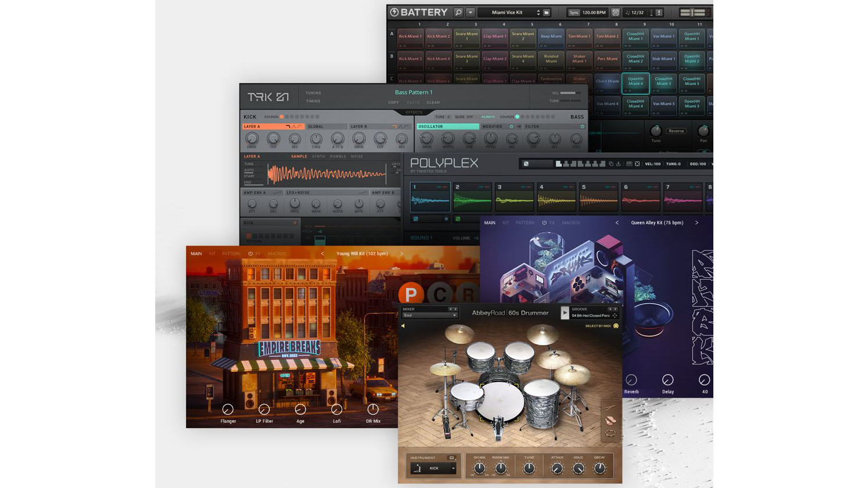Click CLEAR in TRK-01 pattern header

click(x=433, y=102)
